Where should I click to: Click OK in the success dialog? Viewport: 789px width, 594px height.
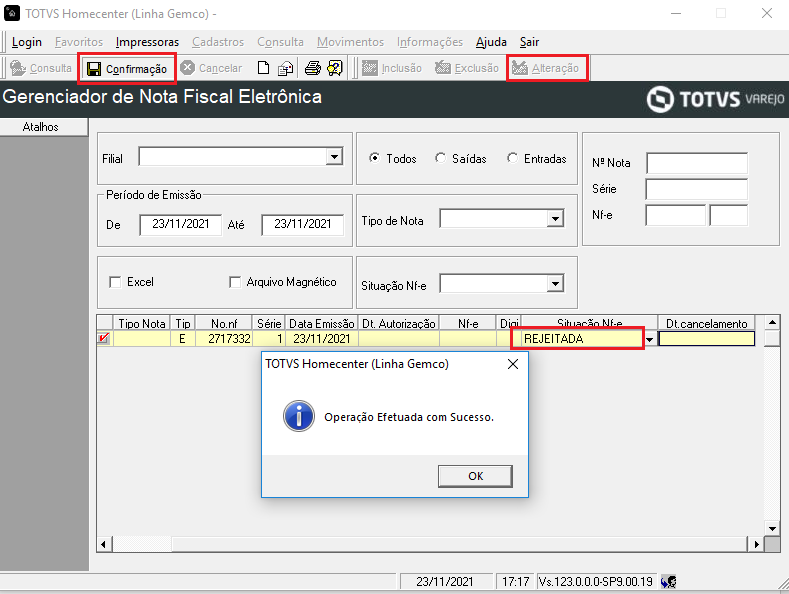coord(476,476)
